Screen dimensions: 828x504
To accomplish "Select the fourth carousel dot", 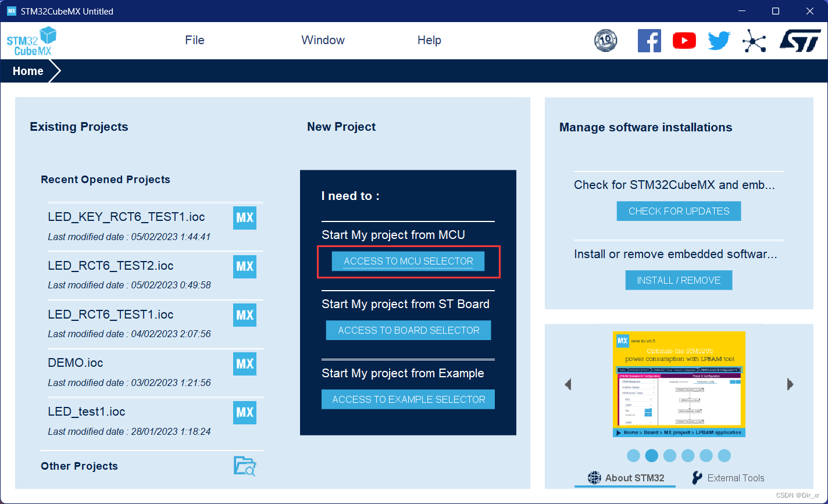I will pyautogui.click(x=688, y=455).
